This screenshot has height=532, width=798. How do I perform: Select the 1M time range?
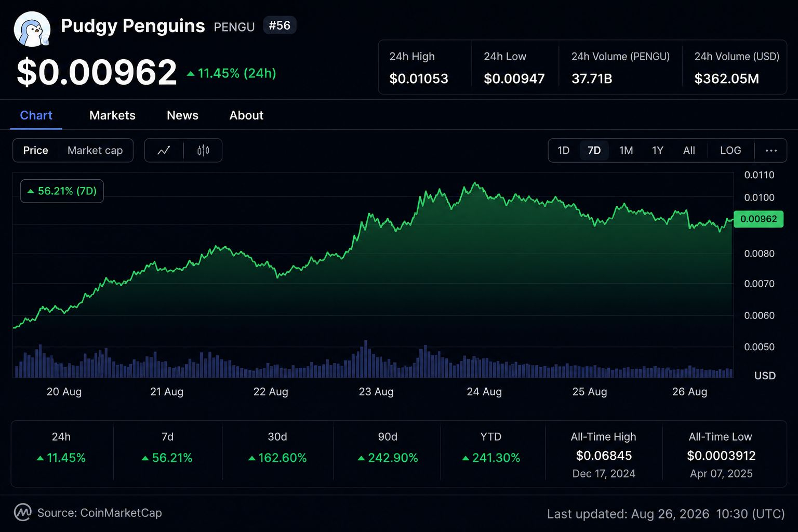pos(626,151)
